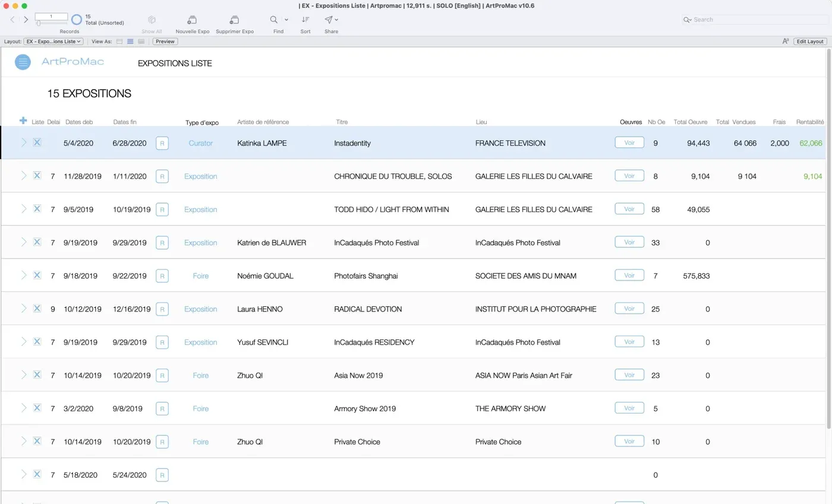Click the Voir button for Instadentity
This screenshot has height=504, width=832.
629,143
